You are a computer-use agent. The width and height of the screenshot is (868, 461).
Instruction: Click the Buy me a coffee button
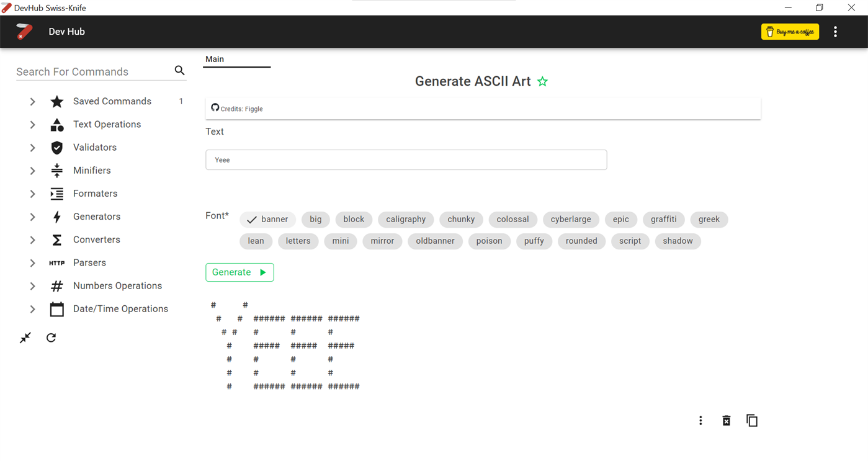point(790,32)
